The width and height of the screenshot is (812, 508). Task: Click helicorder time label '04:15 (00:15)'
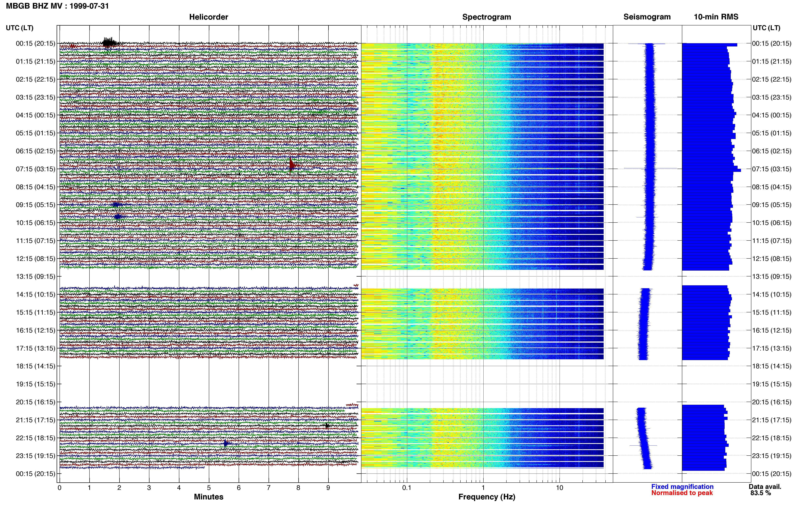click(x=36, y=115)
